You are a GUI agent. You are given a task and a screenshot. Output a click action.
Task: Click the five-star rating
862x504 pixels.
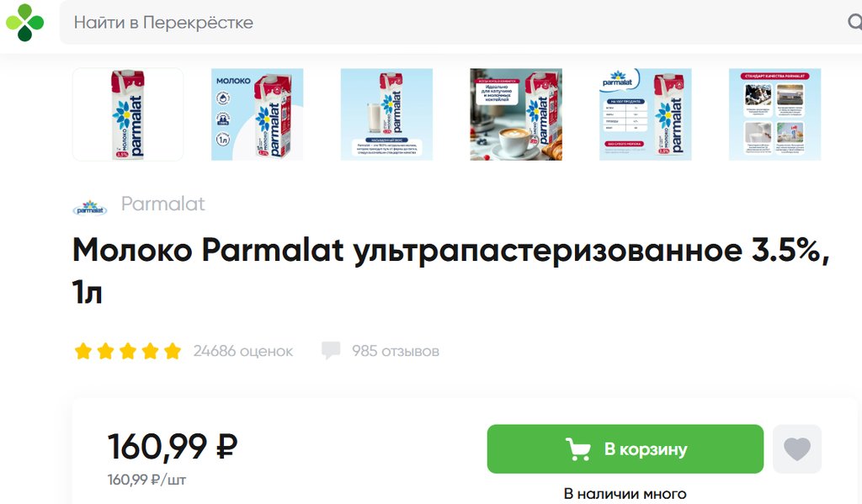coord(128,351)
